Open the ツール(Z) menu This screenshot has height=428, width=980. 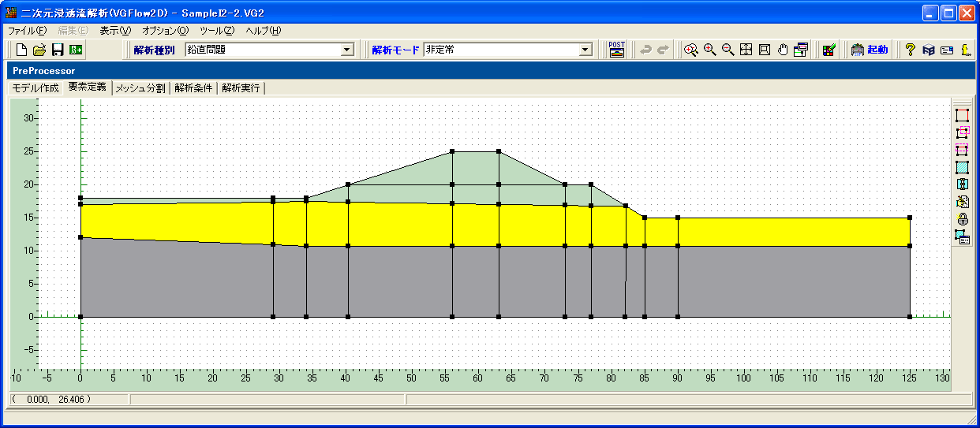pyautogui.click(x=217, y=31)
